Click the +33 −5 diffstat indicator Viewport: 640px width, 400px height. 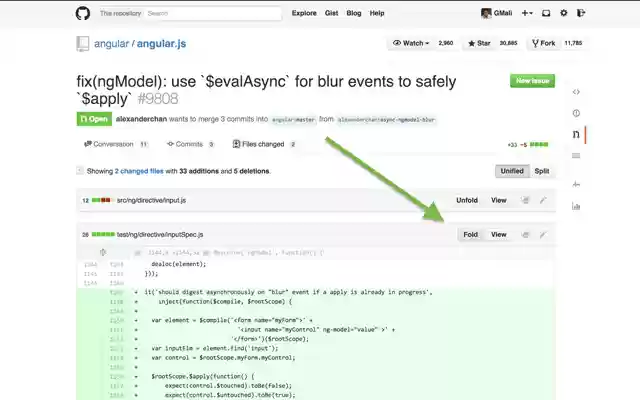click(528, 144)
